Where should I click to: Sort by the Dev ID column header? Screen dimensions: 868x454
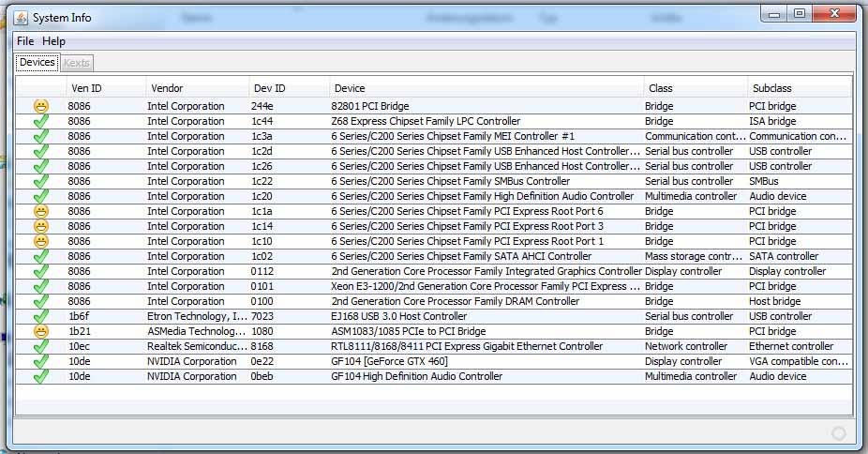[289, 88]
